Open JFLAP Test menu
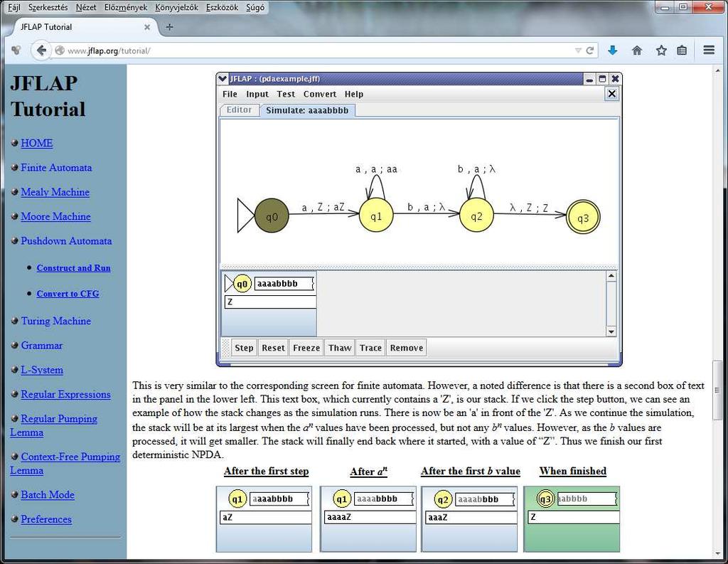The image size is (728, 564). coord(286,94)
